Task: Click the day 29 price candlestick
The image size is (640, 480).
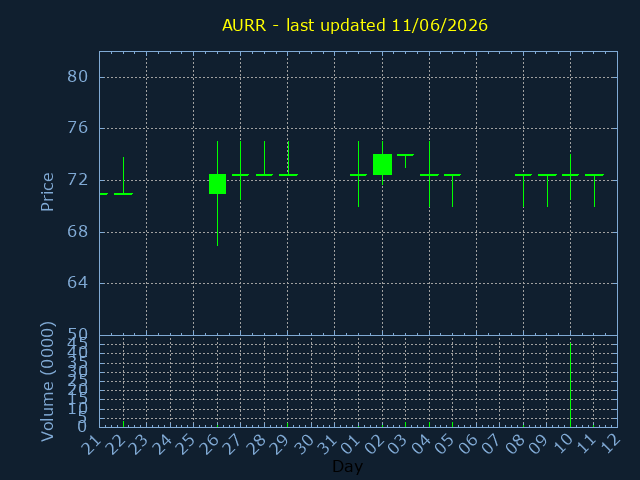Action: pos(288,159)
